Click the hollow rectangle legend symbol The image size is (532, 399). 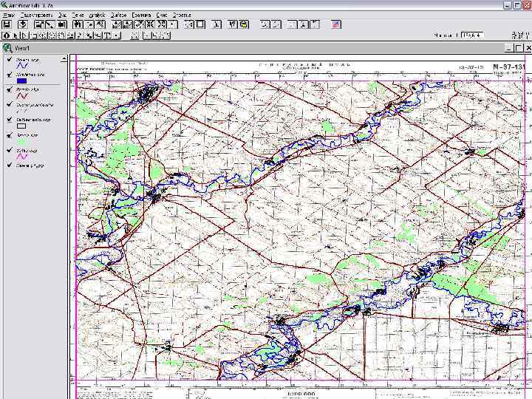(x=21, y=126)
